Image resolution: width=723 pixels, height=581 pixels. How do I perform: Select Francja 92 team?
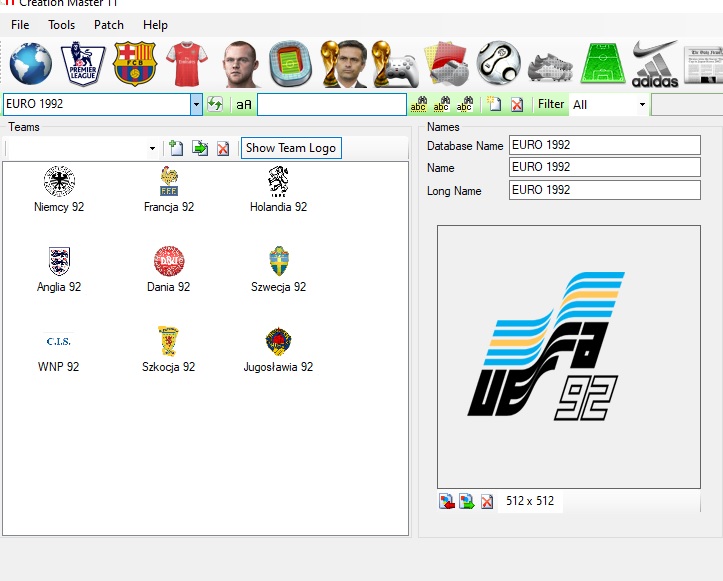[169, 189]
